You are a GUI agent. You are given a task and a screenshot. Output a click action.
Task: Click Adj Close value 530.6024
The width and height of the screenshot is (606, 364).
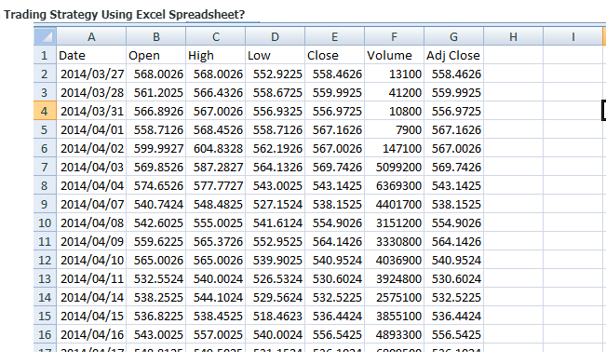[x=453, y=278]
